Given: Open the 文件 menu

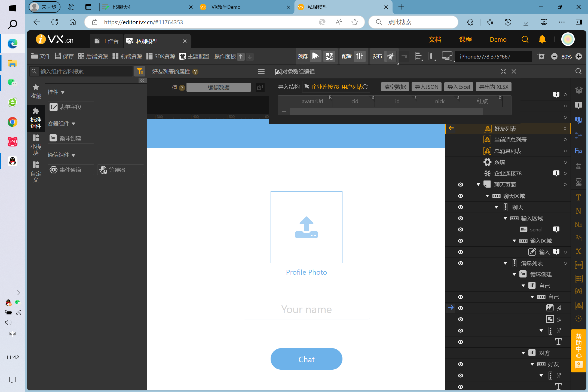Looking at the screenshot, I should tap(41, 56).
